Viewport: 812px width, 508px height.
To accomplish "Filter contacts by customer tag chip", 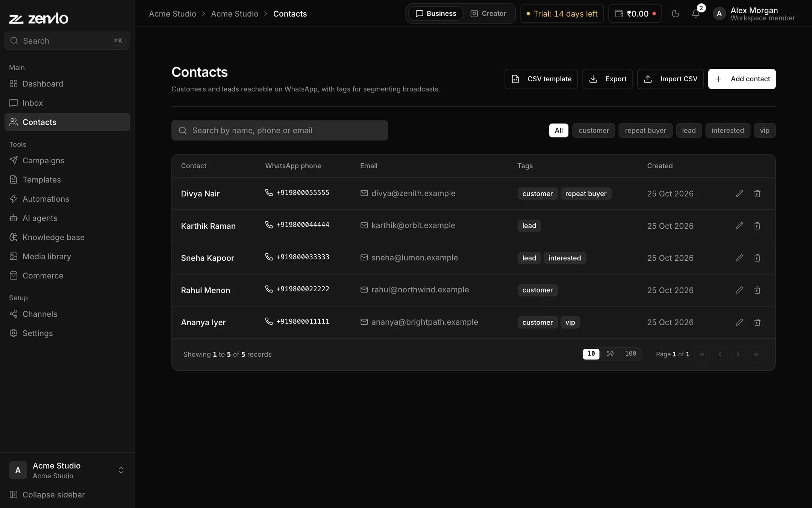I will (594, 131).
